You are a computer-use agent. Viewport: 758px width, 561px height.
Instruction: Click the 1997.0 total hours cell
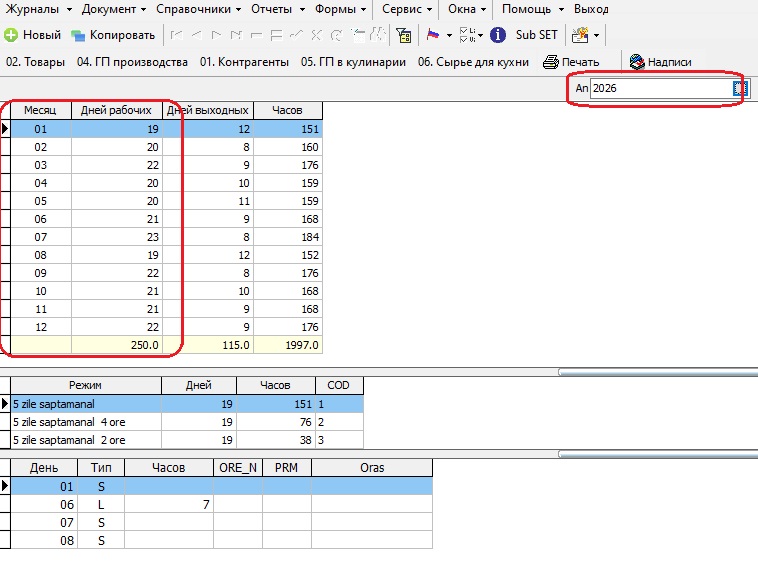point(288,345)
